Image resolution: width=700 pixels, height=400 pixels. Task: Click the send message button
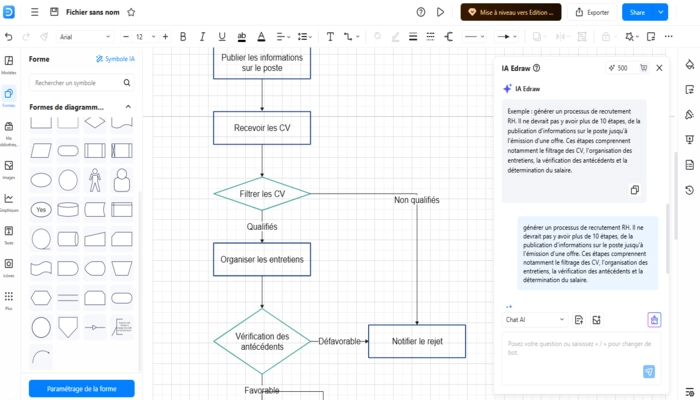click(649, 371)
